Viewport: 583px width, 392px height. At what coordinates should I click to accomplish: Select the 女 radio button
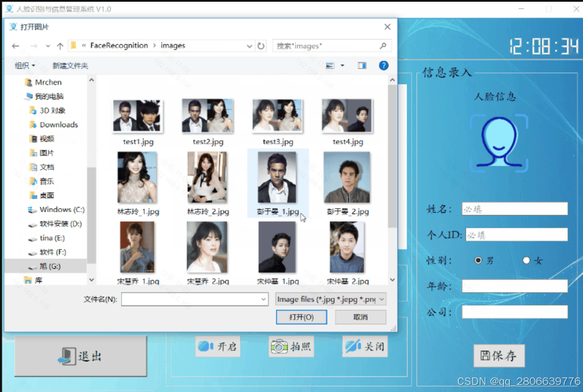[526, 260]
